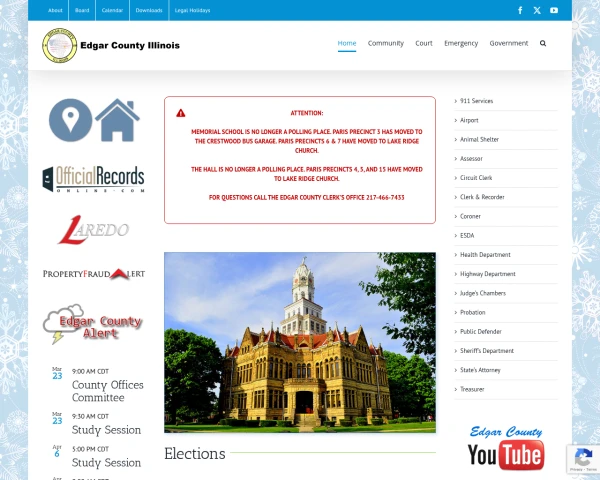Open the Board top menu item
This screenshot has height=480, width=600.
pos(82,10)
